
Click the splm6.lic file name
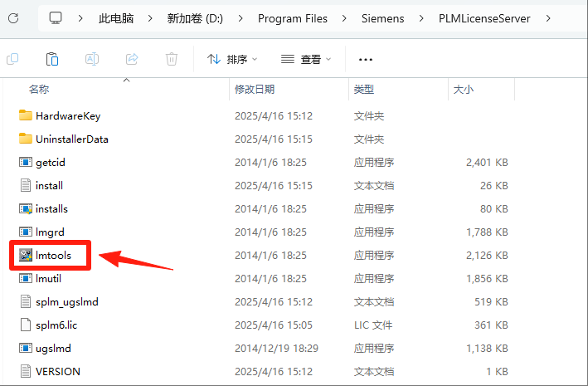[56, 325]
